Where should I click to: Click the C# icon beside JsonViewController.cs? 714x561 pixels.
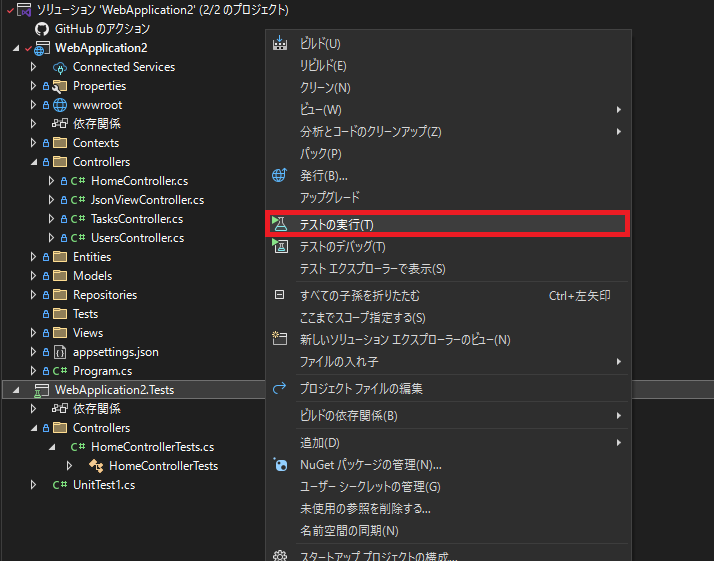(78, 200)
